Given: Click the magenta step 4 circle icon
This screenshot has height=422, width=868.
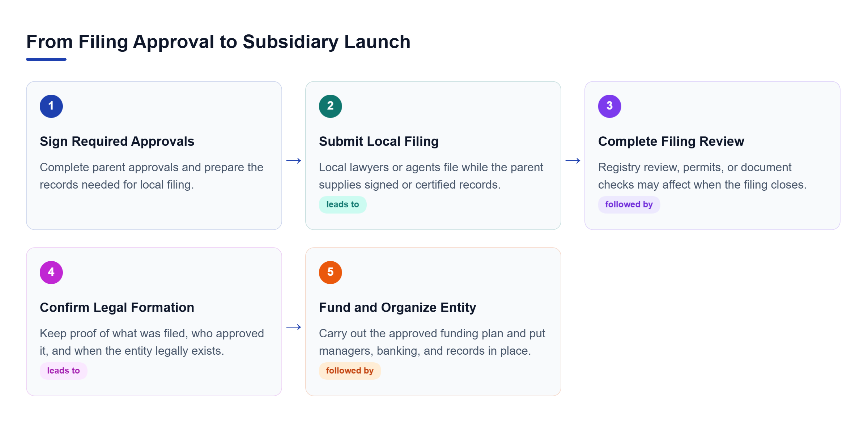Looking at the screenshot, I should click(51, 273).
